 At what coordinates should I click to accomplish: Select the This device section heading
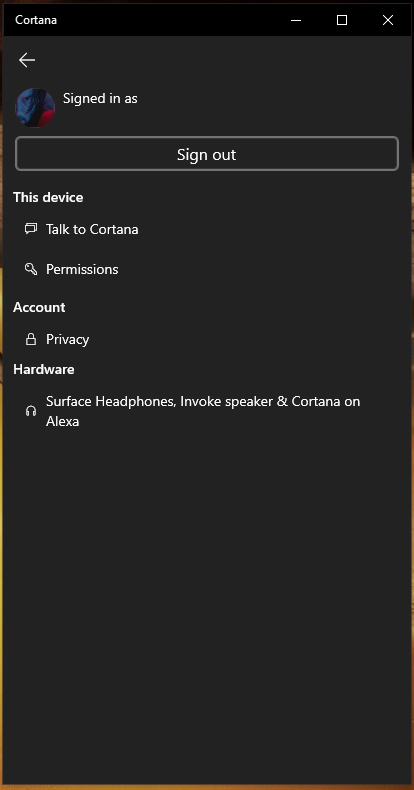click(48, 197)
